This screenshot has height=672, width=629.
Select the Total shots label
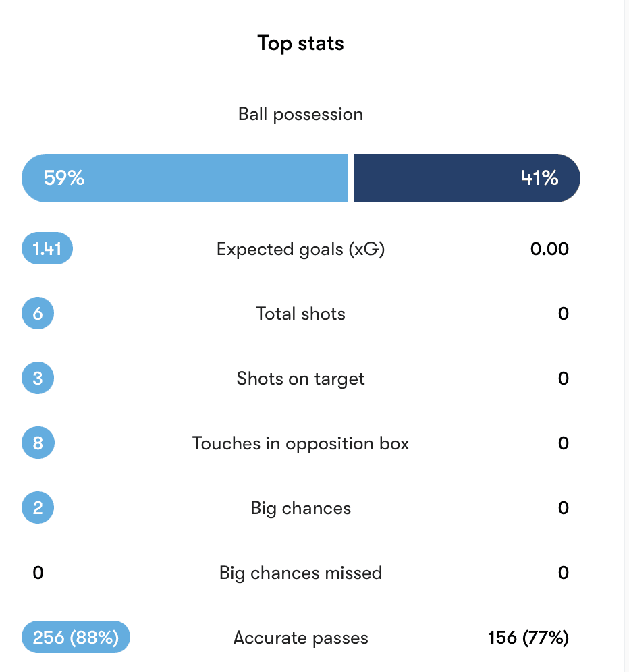tap(300, 314)
